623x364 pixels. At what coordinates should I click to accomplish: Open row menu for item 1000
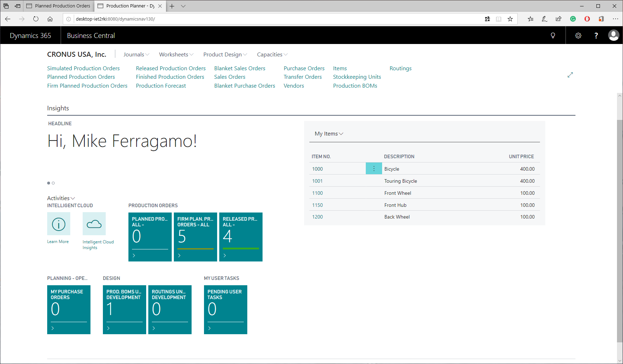(x=374, y=169)
